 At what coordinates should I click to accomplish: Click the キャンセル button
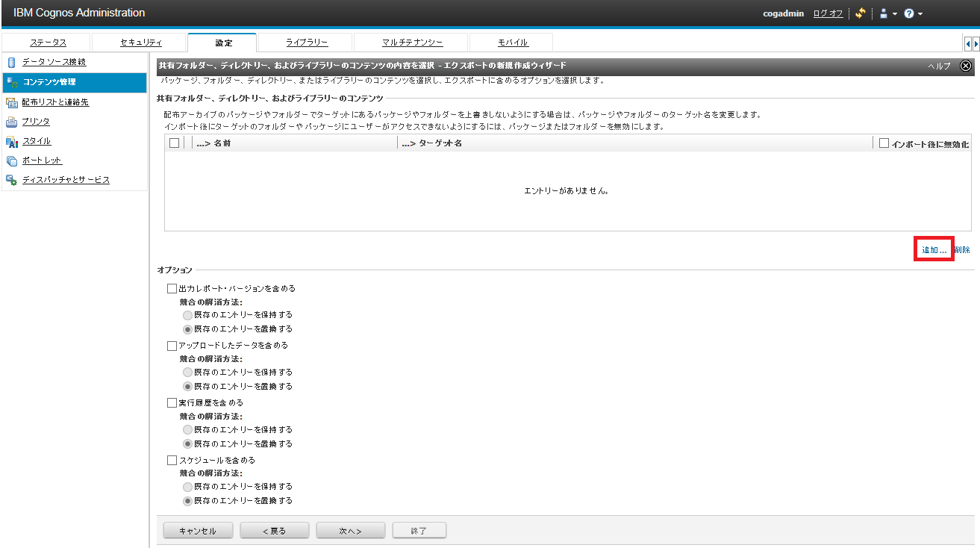coord(198,531)
